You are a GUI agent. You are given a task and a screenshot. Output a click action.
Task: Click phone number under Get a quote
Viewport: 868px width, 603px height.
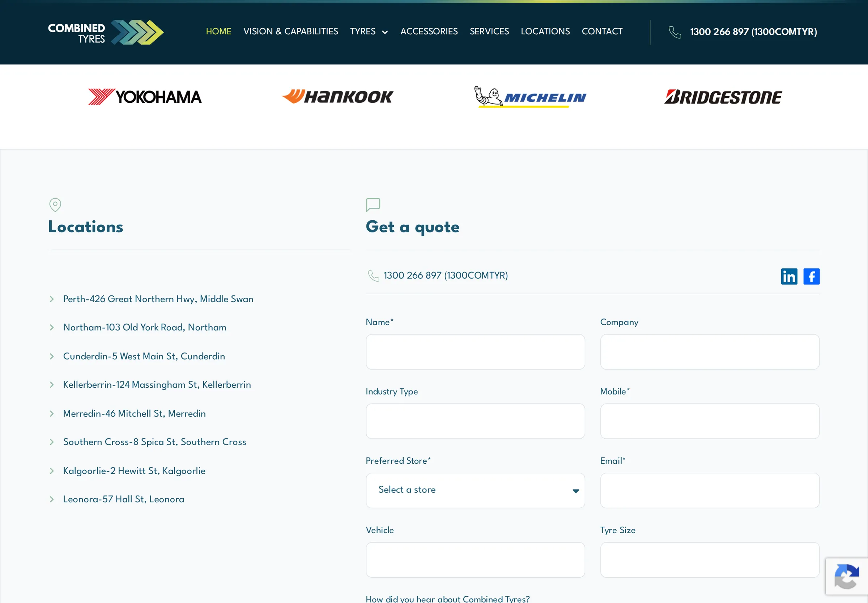tap(446, 275)
